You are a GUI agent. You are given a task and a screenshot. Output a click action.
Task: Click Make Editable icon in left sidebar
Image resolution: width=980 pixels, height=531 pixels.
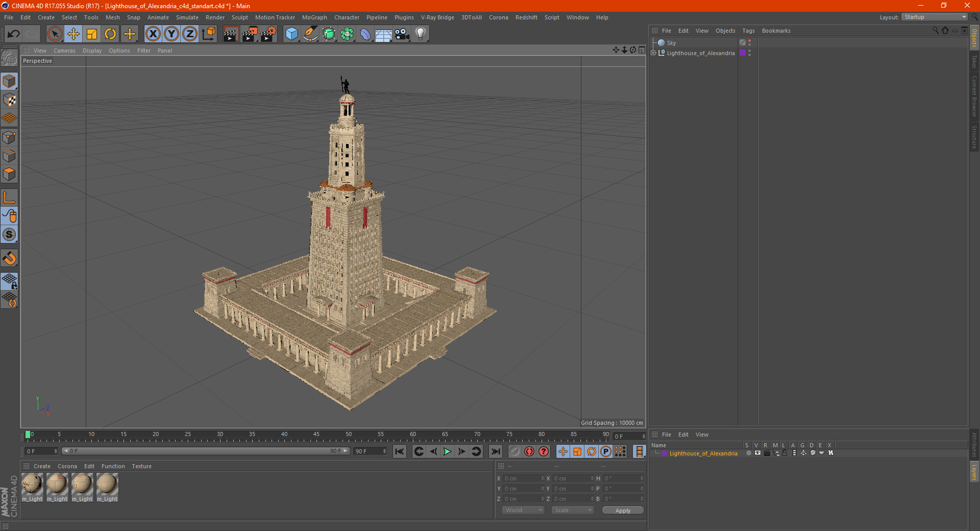click(x=9, y=58)
